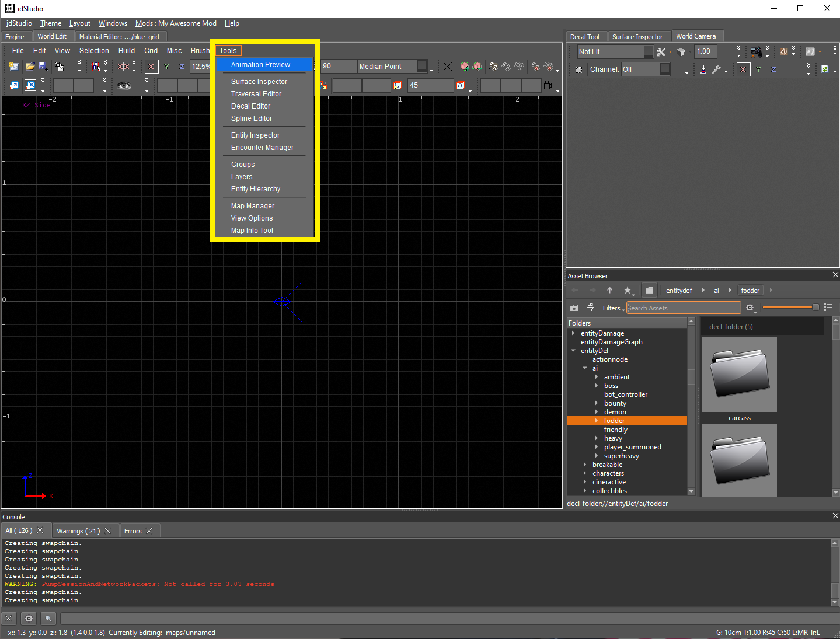Open the Not Lit render mode dropdown
The image size is (840, 639).
tap(615, 52)
